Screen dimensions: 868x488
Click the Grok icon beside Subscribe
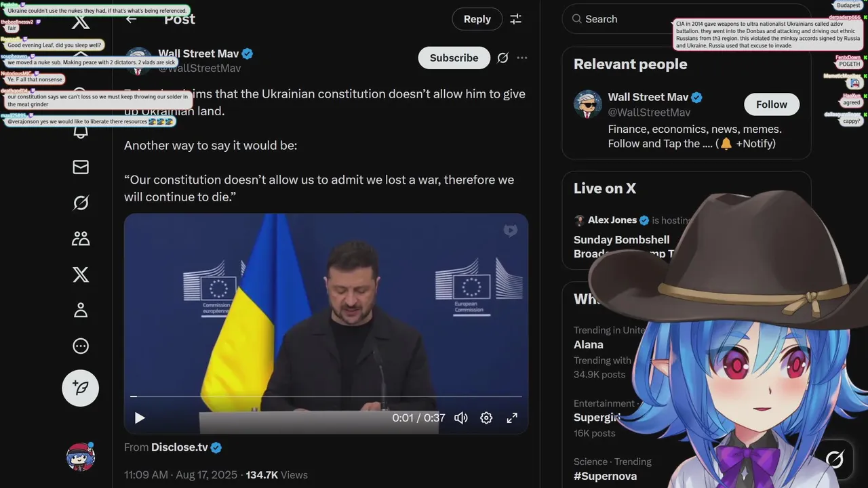click(x=502, y=58)
